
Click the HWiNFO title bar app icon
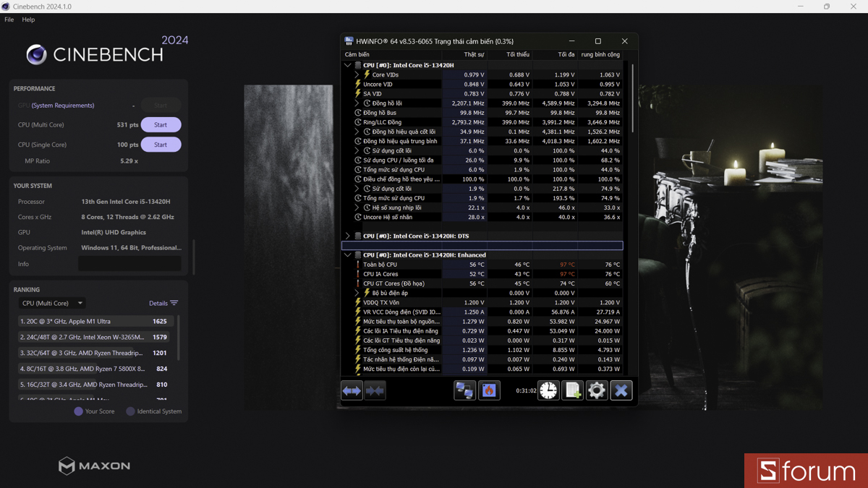point(349,41)
